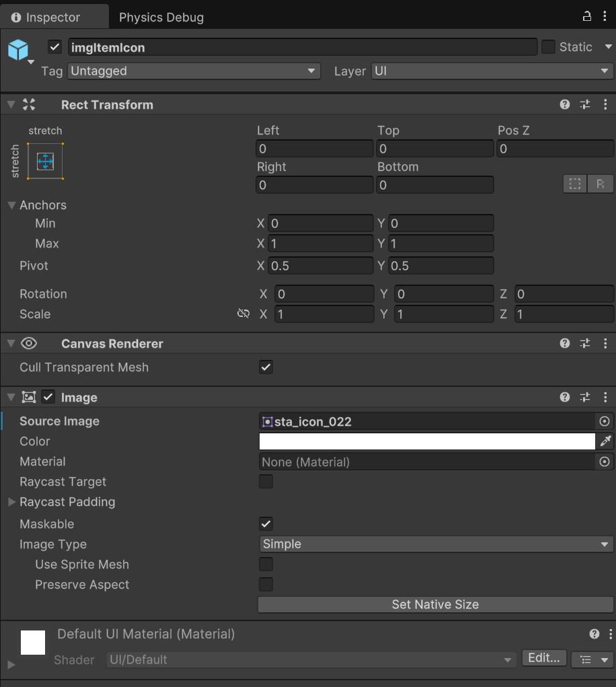This screenshot has height=687, width=616.
Task: Enable the Raycast Target checkbox
Action: 266,482
